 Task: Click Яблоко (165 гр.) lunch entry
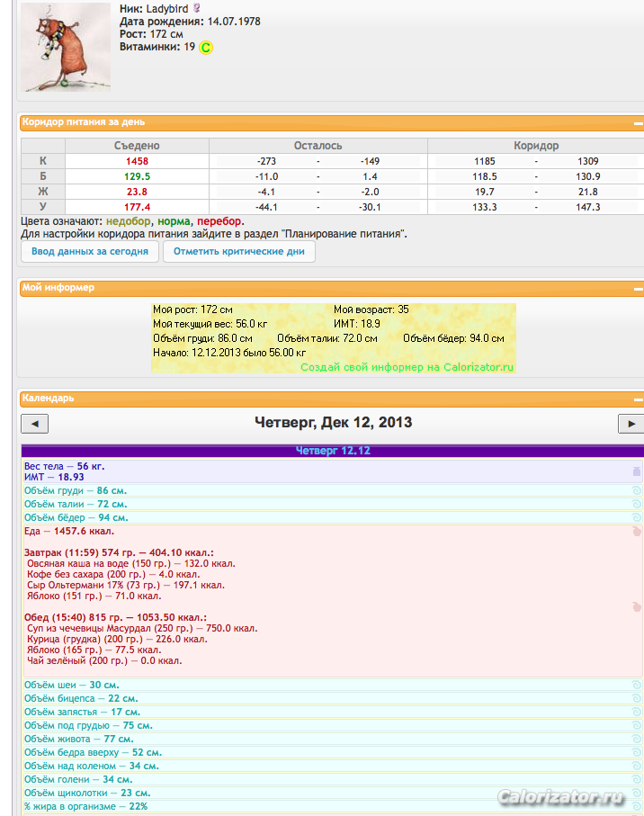(x=94, y=650)
